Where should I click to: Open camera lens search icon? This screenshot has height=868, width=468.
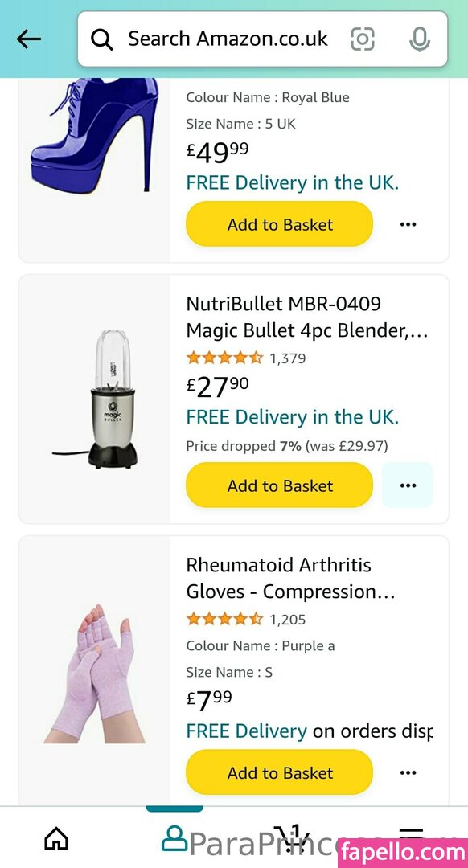363,39
